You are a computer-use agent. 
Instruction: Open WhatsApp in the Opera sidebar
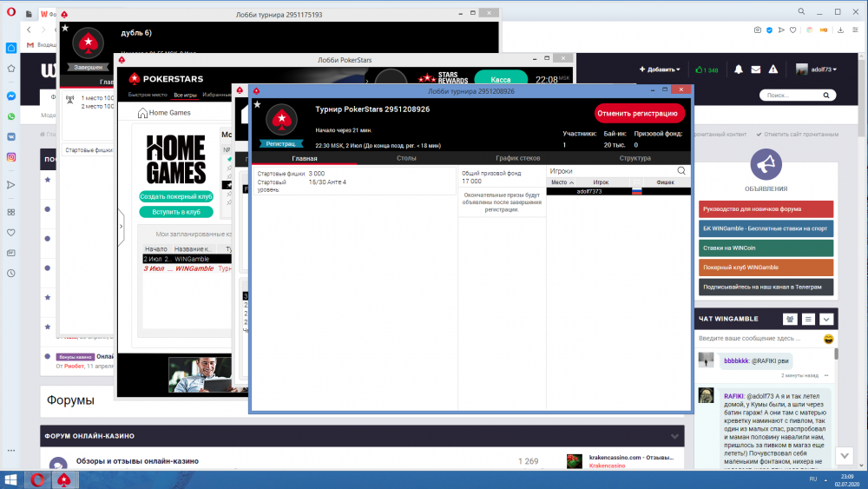click(x=11, y=116)
